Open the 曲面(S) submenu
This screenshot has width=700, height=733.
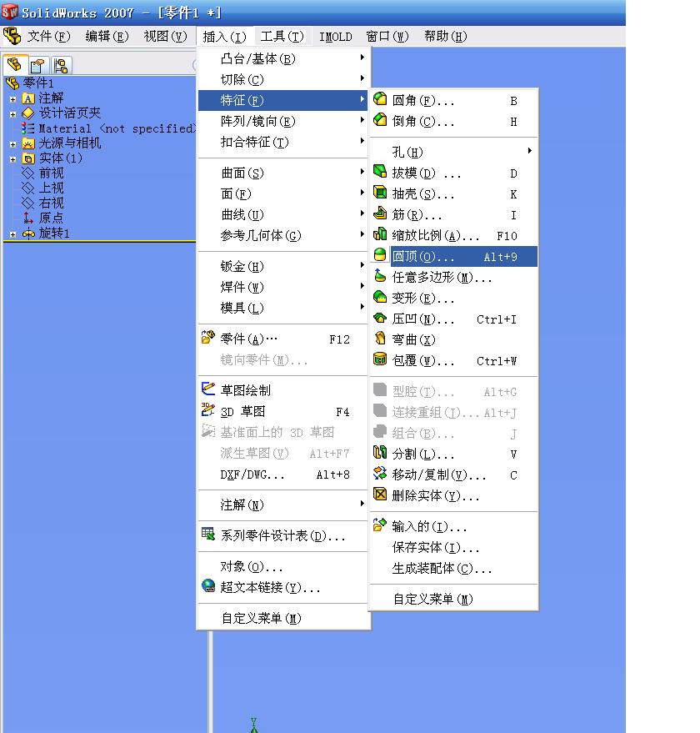(283, 173)
